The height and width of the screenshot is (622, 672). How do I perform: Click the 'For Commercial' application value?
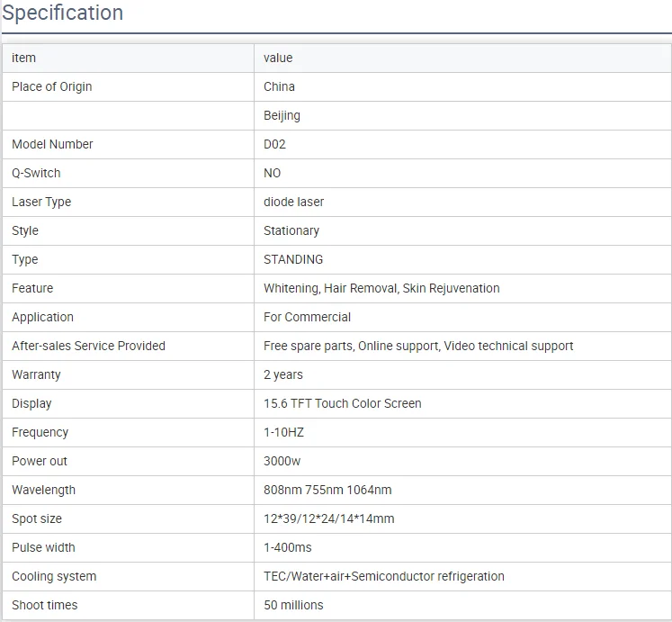tap(307, 317)
